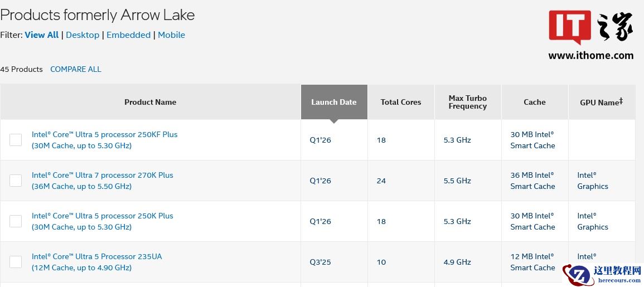Viewport: 644px width, 287px height.
Task: Check the Ultra 5 250KF Plus checkbox
Action: click(16, 140)
